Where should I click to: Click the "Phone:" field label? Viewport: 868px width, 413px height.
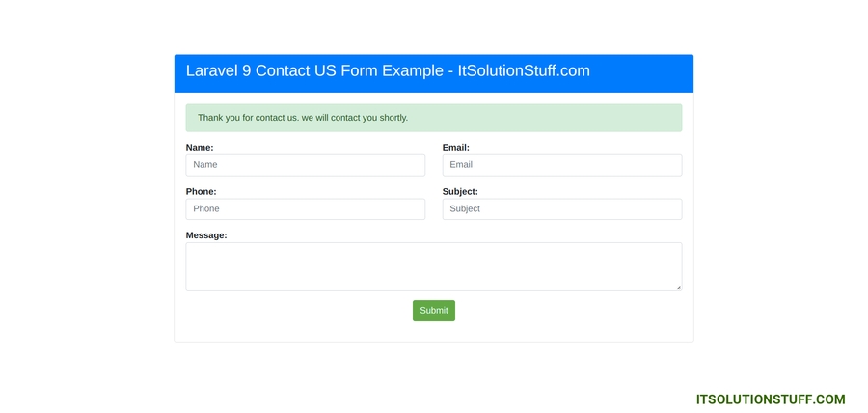tap(201, 191)
